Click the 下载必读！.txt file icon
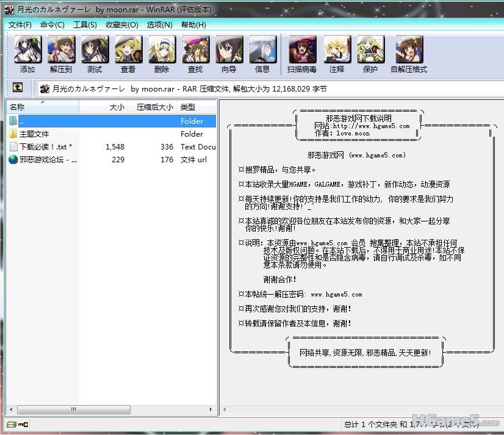 pos(13,146)
